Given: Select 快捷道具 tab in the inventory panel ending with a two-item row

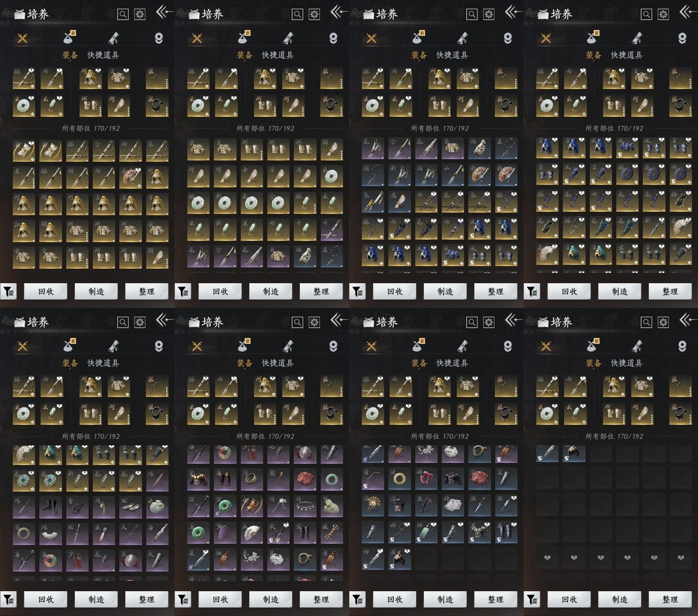Looking at the screenshot, I should point(452,363).
